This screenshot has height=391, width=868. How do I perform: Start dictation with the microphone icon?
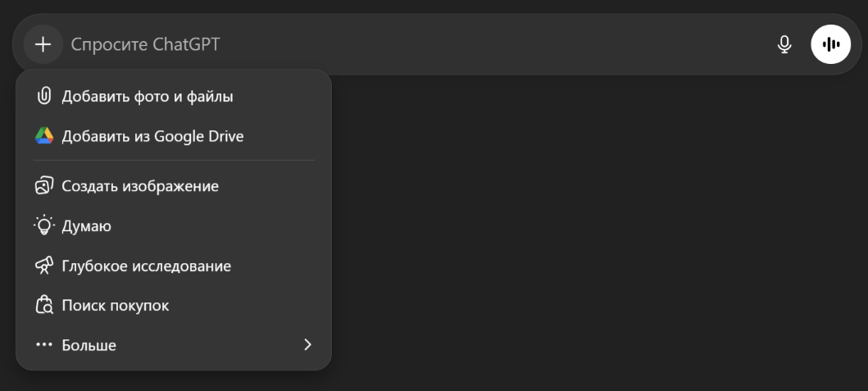coord(784,44)
